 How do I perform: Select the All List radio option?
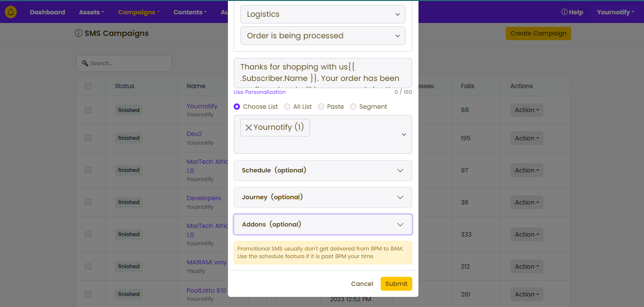pyautogui.click(x=287, y=107)
